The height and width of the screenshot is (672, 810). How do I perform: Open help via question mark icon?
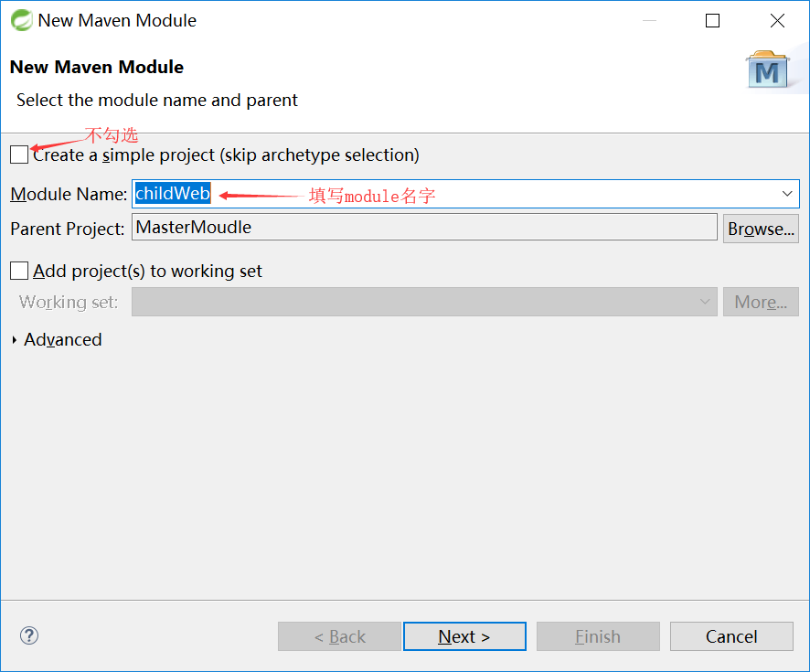[x=29, y=635]
